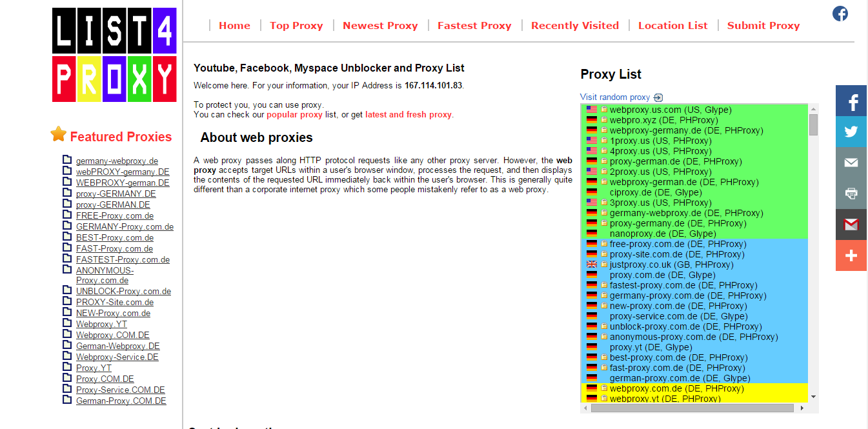Open the Top Proxy page
Viewport: 868px width, 429px height.
[x=296, y=26]
